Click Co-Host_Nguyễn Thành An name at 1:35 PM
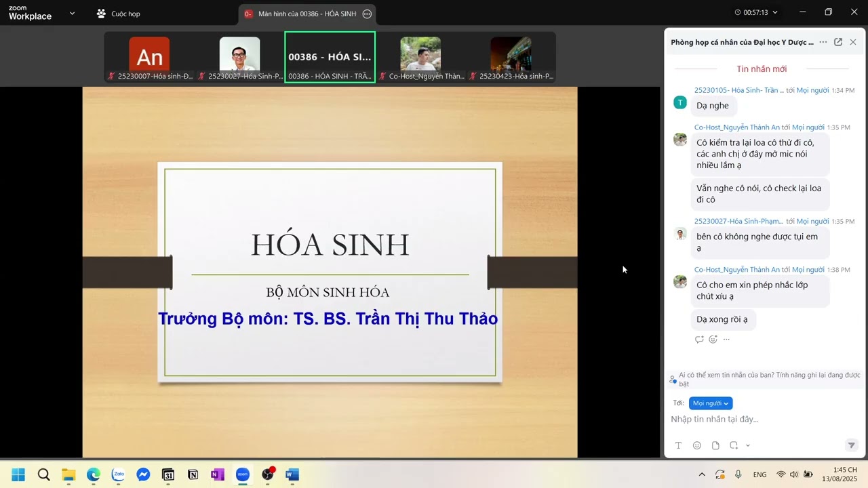 736,127
